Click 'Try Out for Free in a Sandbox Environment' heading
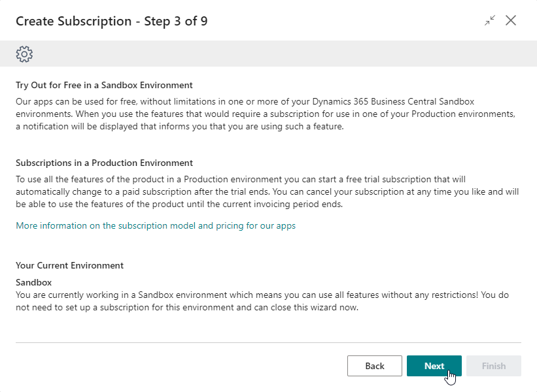The image size is (537, 392). coord(104,85)
